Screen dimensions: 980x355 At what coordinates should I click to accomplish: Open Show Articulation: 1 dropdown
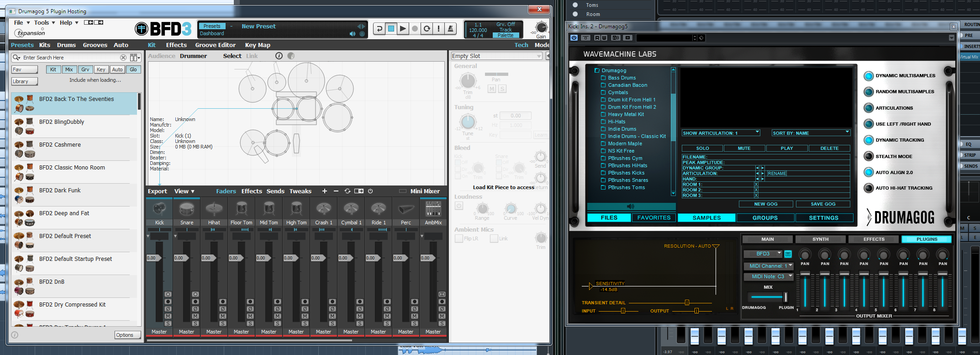click(721, 133)
